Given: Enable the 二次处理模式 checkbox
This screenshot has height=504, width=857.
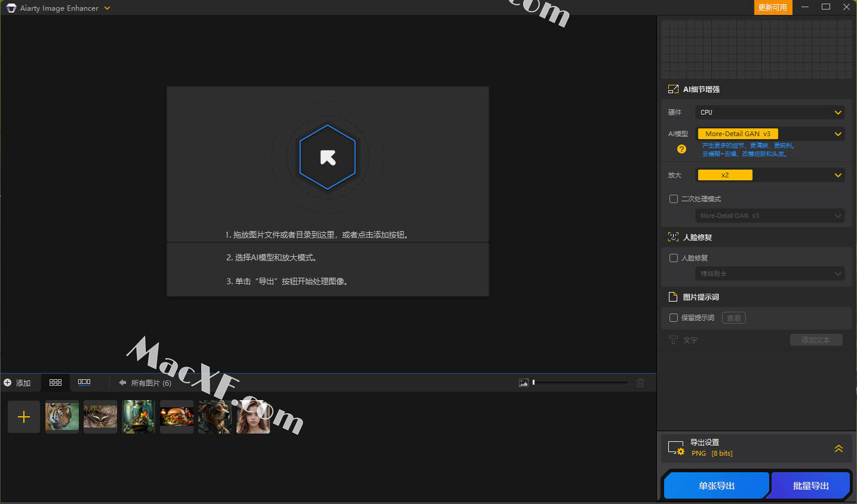Looking at the screenshot, I should (674, 199).
